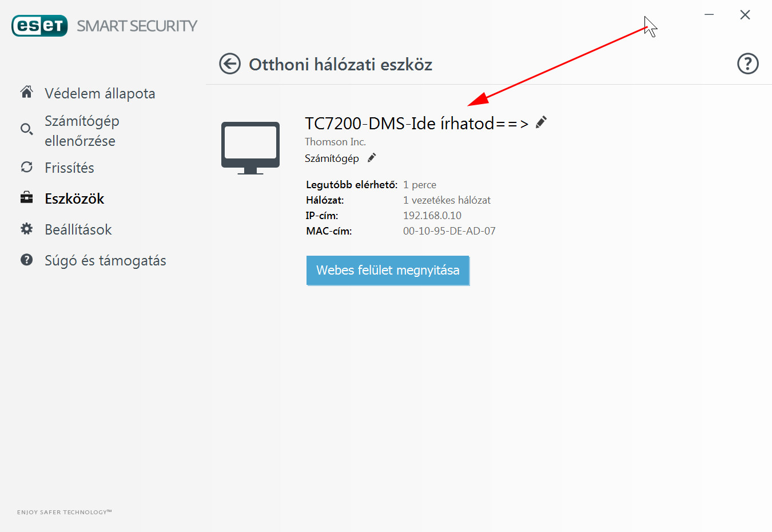
Task: Click the toolbox icon beside Eszközök
Action: coord(26,198)
